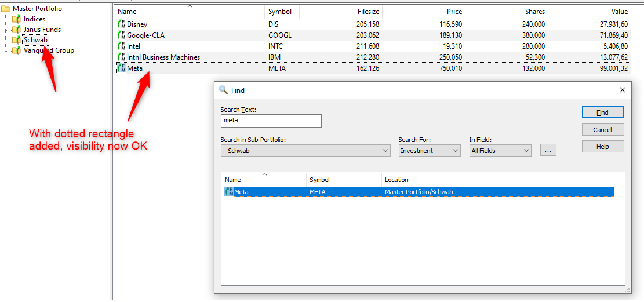Viewport: 644px width, 302px height.
Task: Click the Disney investment icon
Action: point(122,24)
